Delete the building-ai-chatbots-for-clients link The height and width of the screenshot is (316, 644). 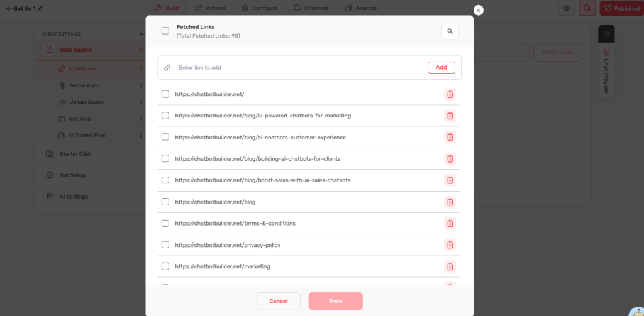pyautogui.click(x=450, y=159)
